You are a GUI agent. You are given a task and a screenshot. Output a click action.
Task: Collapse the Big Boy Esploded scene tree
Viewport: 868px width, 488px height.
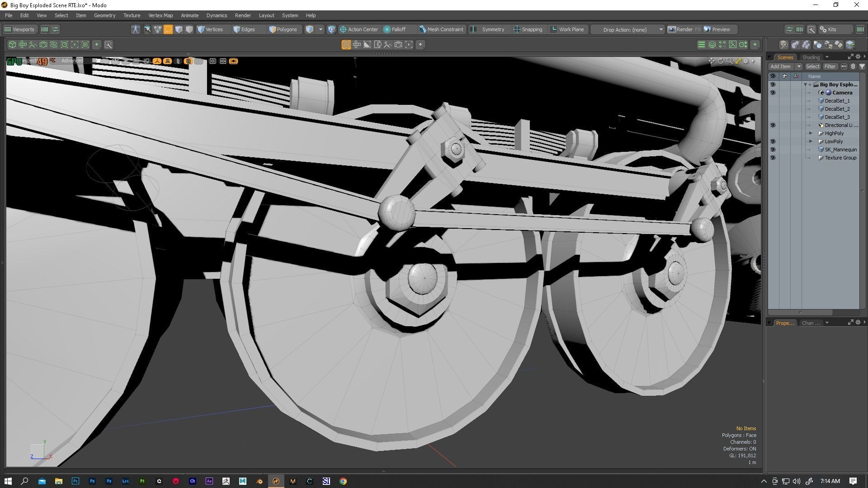point(805,84)
